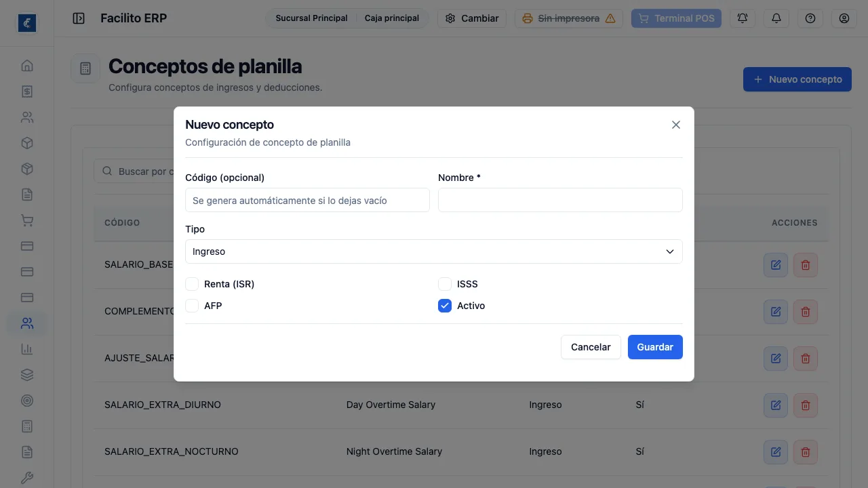Image resolution: width=868 pixels, height=488 pixels.
Task: Edit the SALARIO_EXTRA_NOCTURNO concept
Action: (x=776, y=451)
